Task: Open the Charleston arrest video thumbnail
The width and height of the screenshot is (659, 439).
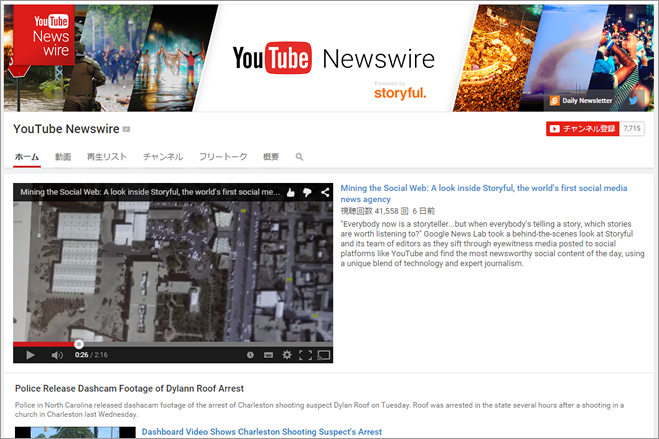Action: pos(75,432)
